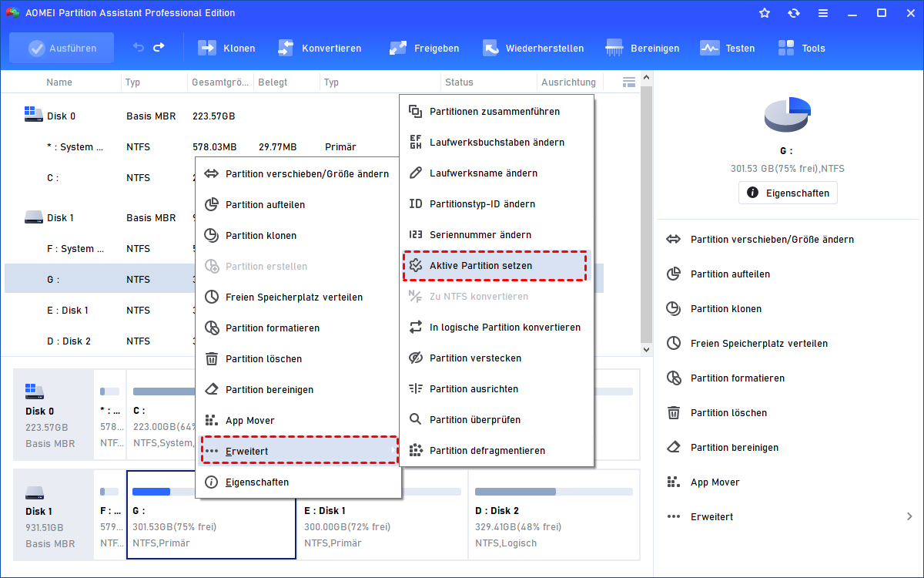The width and height of the screenshot is (924, 578).
Task: Choose Partition löschen in context menu
Action: tap(298, 359)
